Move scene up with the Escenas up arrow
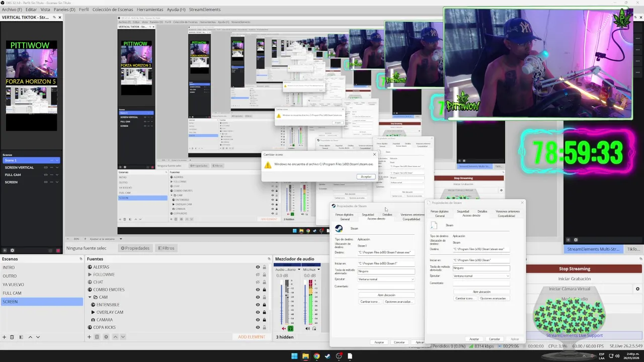Image resolution: width=644 pixels, height=362 pixels. 30,337
